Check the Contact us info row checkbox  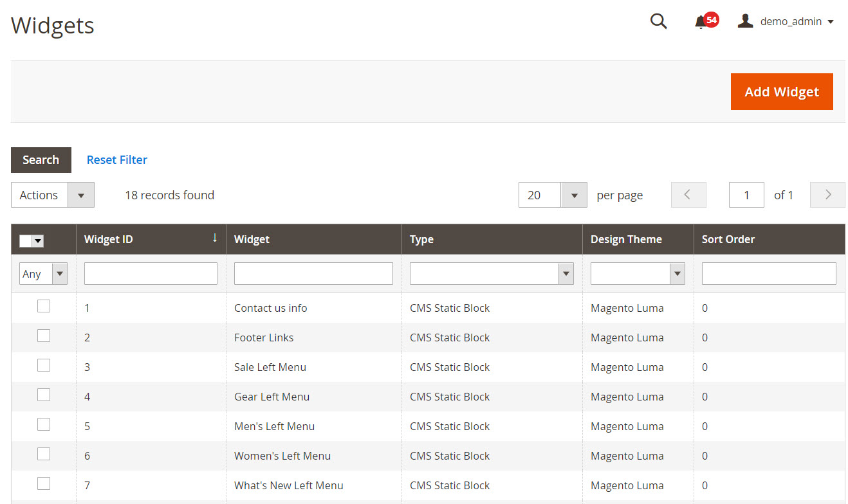pos(44,306)
